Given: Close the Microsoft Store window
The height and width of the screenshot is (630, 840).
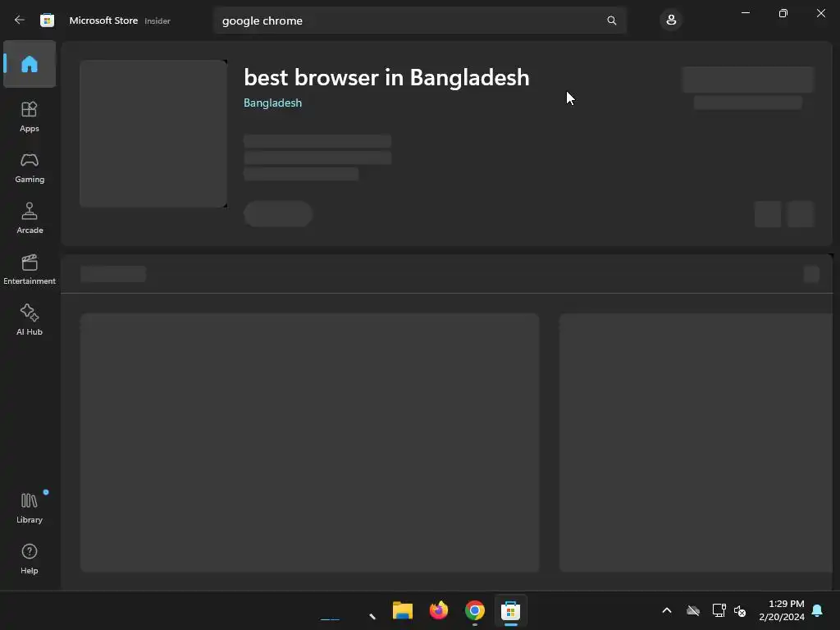Looking at the screenshot, I should tap(820, 13).
